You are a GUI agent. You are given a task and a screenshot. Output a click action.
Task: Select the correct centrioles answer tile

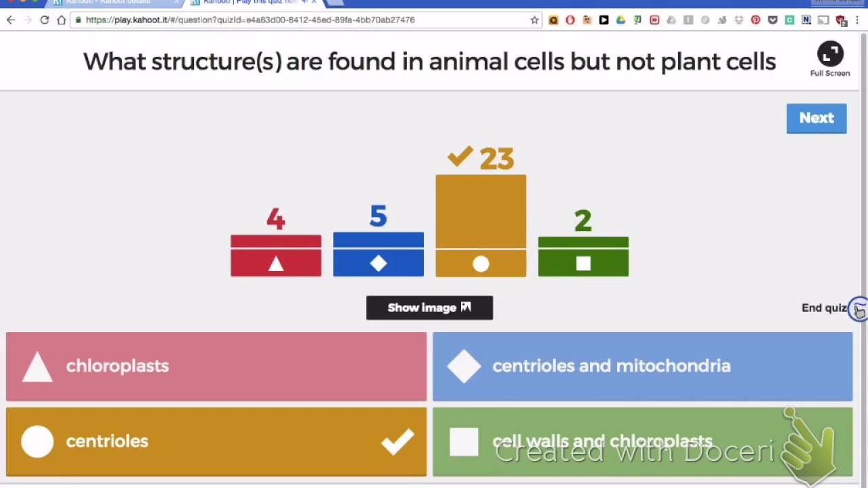pos(216,441)
